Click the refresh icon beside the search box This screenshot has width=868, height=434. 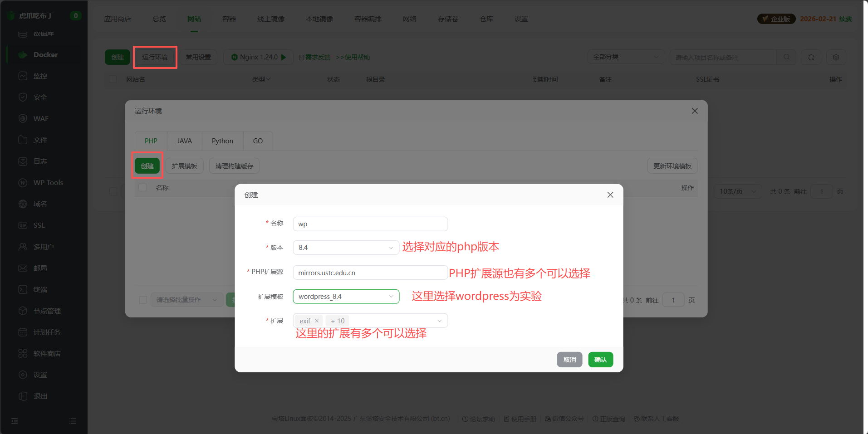[x=811, y=57]
